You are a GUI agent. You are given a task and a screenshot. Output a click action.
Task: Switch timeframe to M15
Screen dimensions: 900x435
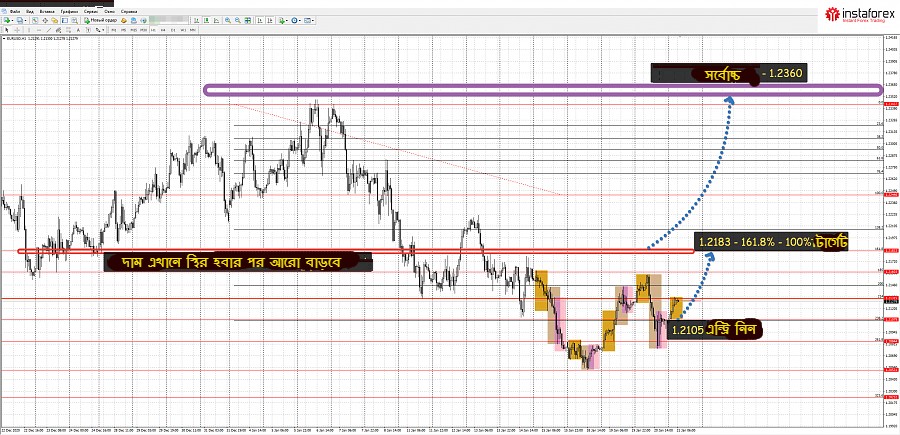coord(133,30)
